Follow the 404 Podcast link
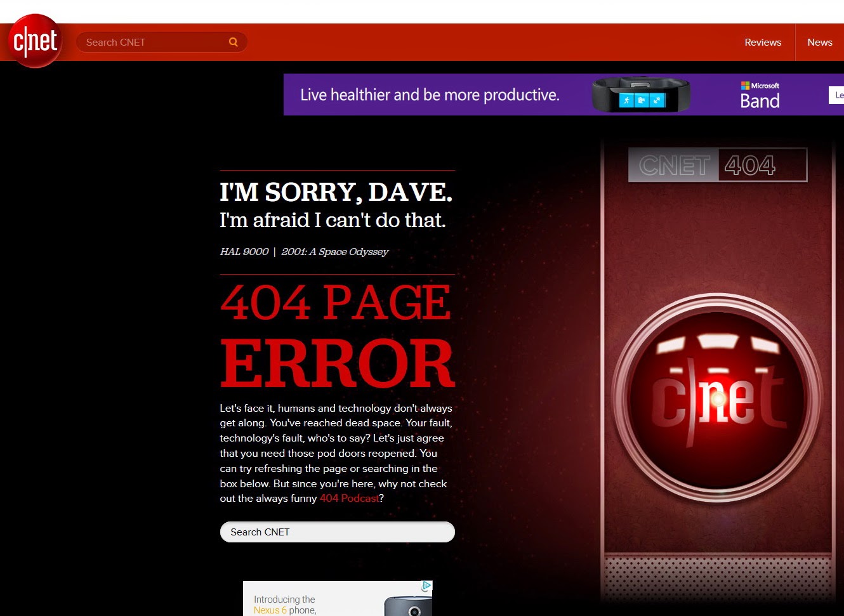Screen dimensions: 844x616 pyautogui.click(x=349, y=499)
